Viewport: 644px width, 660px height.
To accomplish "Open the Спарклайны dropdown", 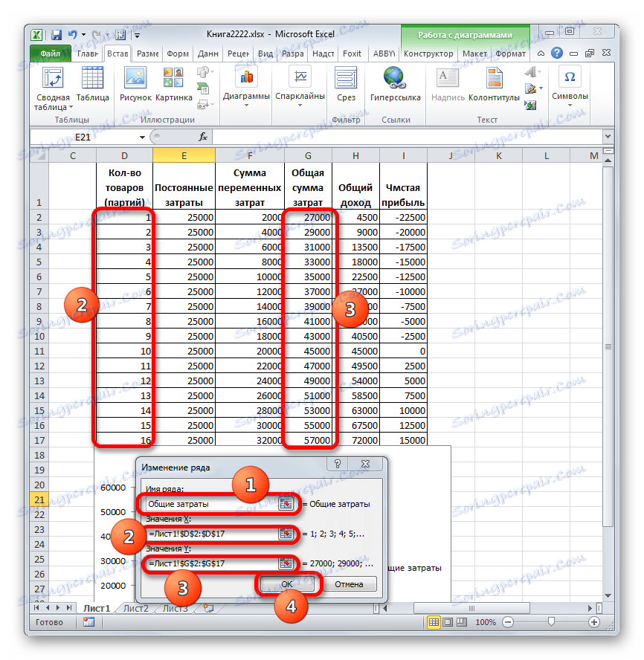I will coord(300,87).
